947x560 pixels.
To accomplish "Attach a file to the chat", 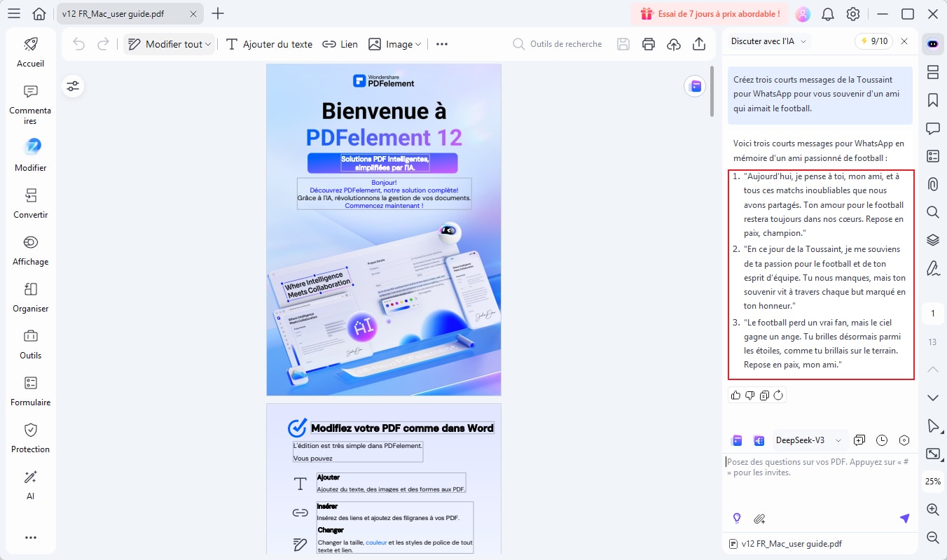I will click(x=759, y=519).
